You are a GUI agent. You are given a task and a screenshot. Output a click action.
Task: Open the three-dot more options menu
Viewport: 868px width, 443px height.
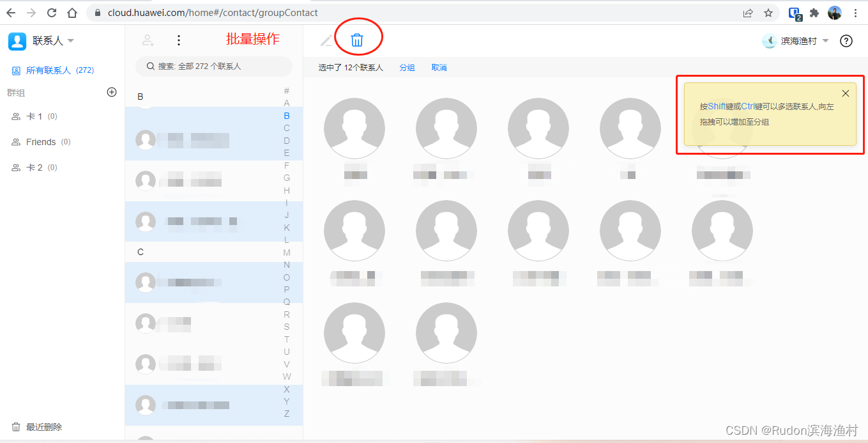click(x=179, y=40)
